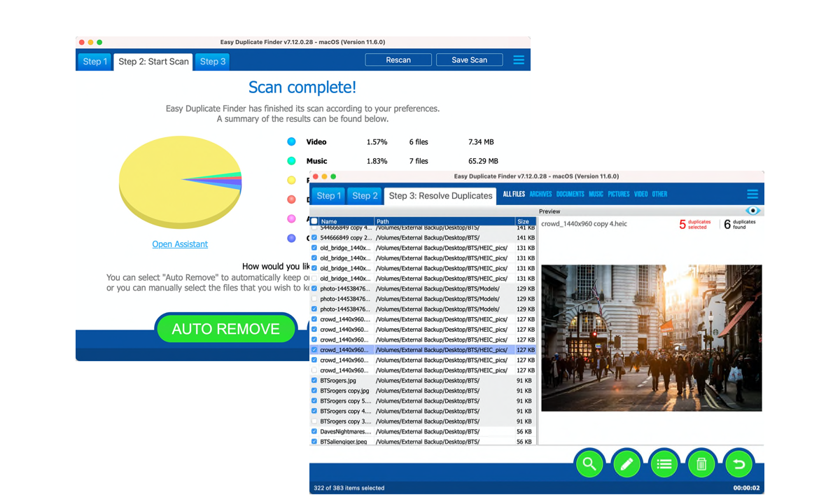Click the green pencil edit button
Viewport: 840px width, 504px height.
pyautogui.click(x=626, y=463)
